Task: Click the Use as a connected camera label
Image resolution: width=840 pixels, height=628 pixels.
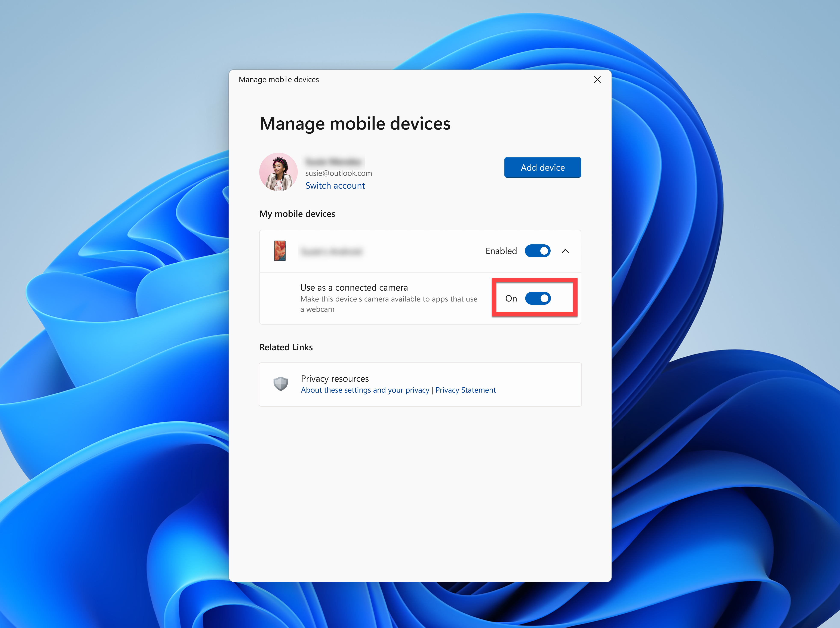Action: tap(354, 287)
